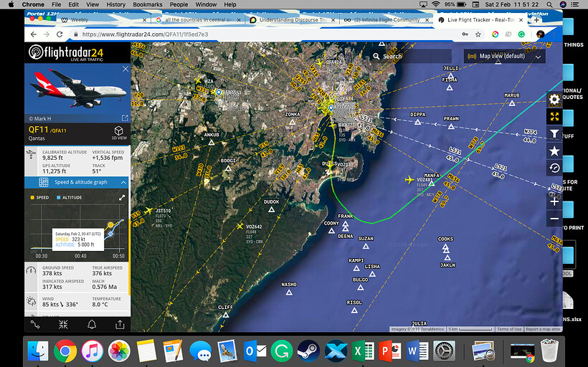The width and height of the screenshot is (588, 367).
Task: Click the 378 kts ground speed value
Action: [x=52, y=273]
